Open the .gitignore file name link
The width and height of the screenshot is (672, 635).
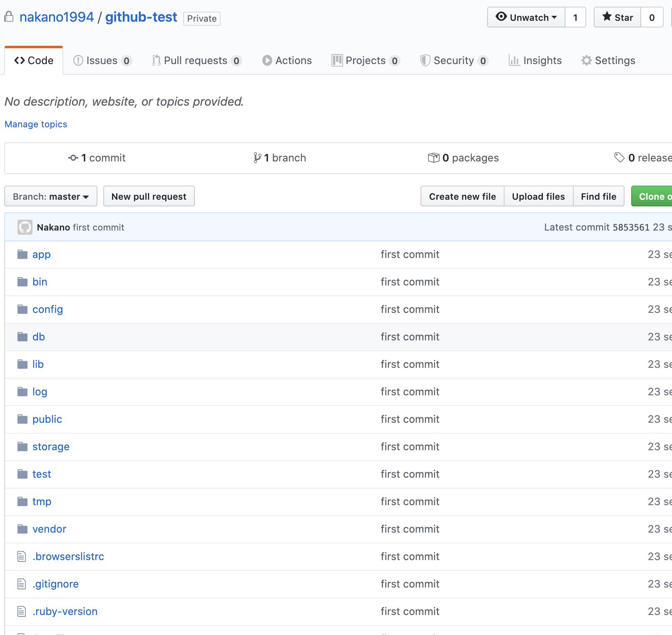click(x=55, y=584)
